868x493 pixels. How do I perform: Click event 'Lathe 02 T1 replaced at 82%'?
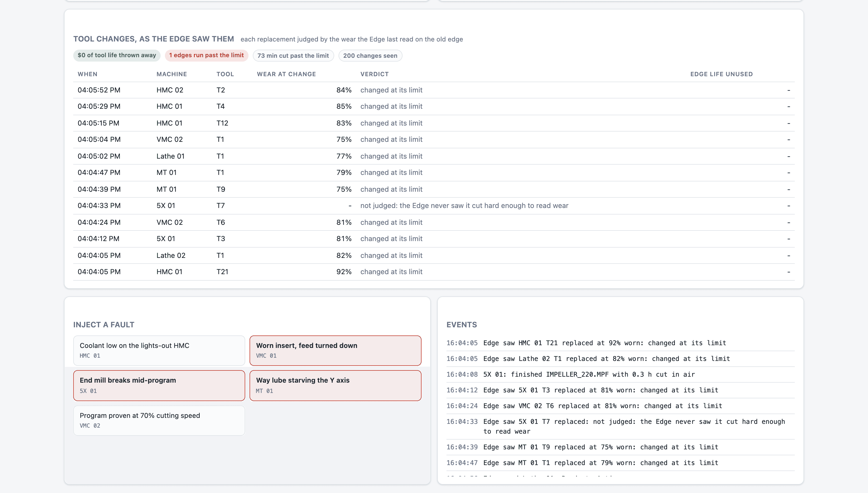point(620,358)
